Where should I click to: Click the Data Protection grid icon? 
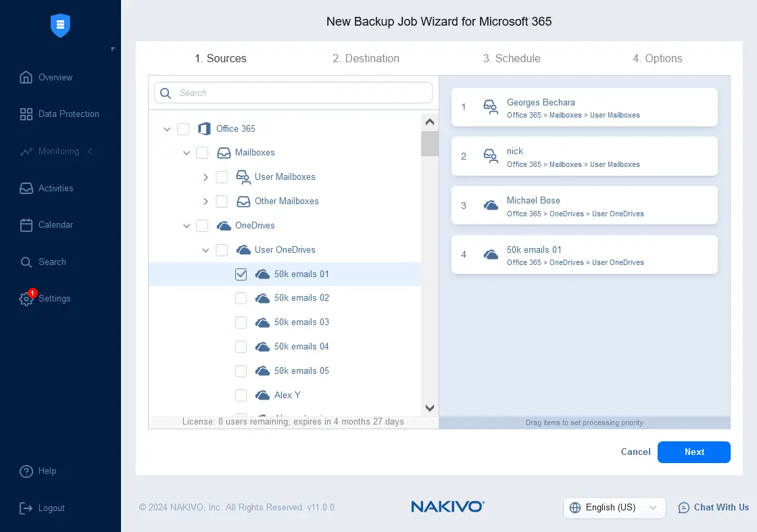[26, 114]
